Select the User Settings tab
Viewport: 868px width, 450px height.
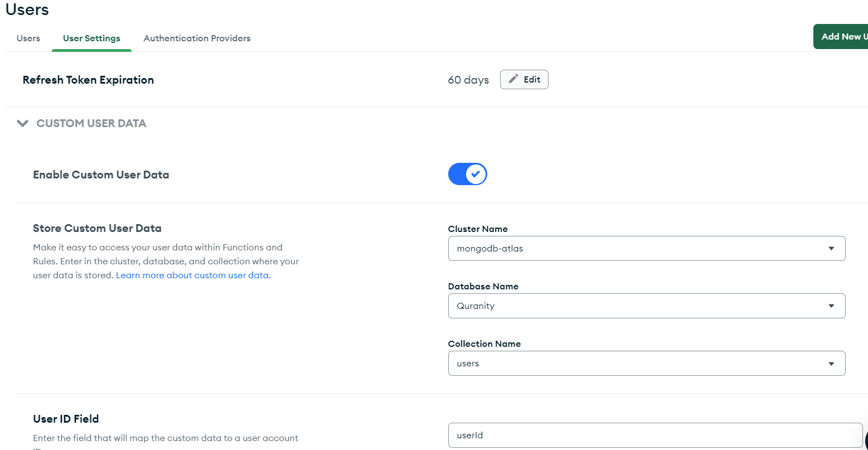(x=91, y=38)
